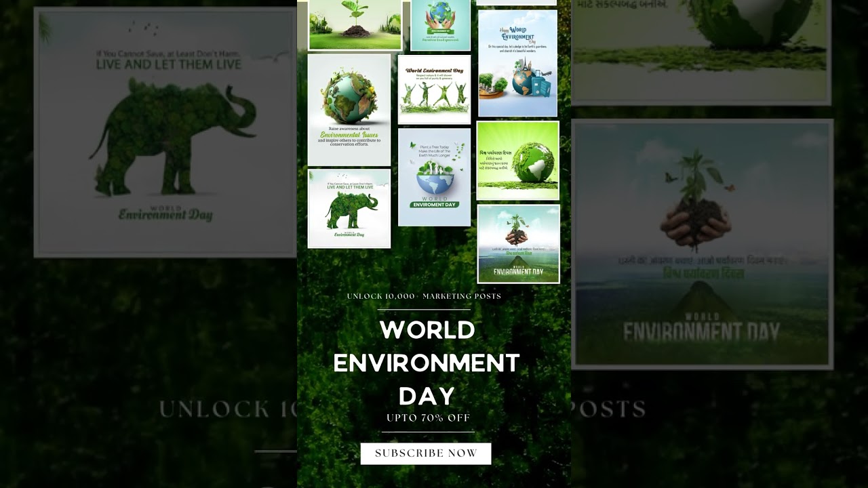The height and width of the screenshot is (488, 868).
Task: Open the hands holding sapling poster
Action: tap(519, 244)
